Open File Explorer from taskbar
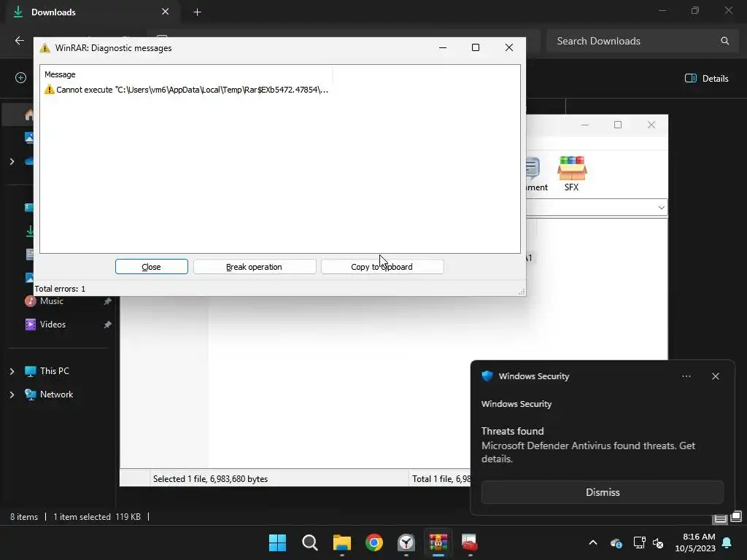 pos(342,542)
